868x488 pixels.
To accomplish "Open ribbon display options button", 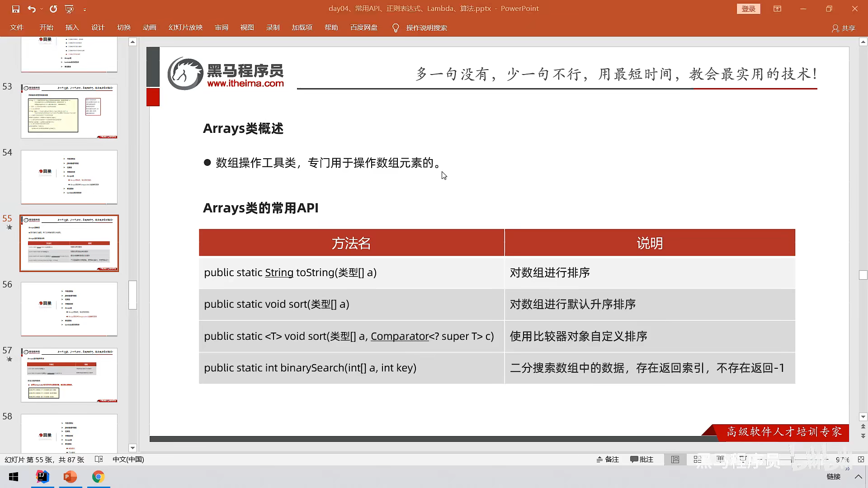I will coord(777,9).
